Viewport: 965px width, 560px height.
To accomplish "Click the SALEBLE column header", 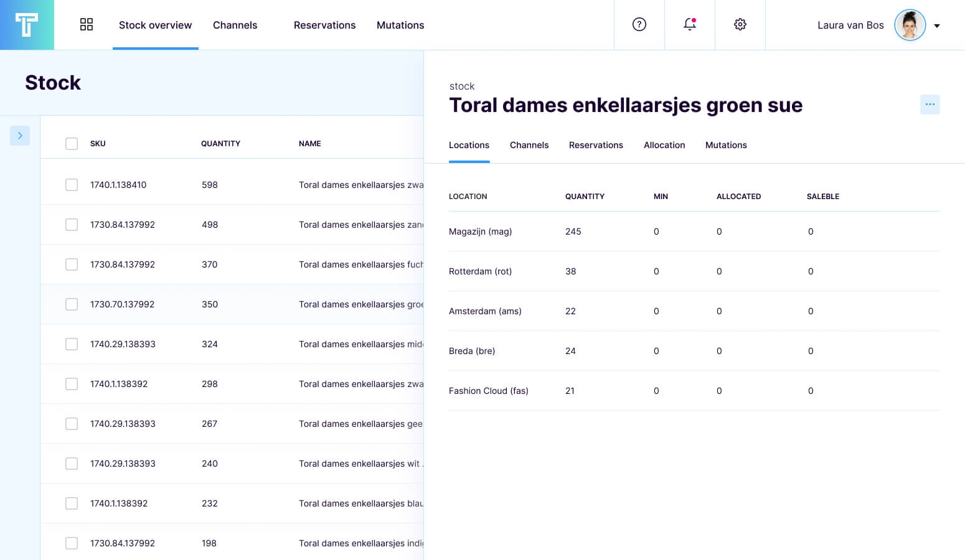I will [x=823, y=197].
